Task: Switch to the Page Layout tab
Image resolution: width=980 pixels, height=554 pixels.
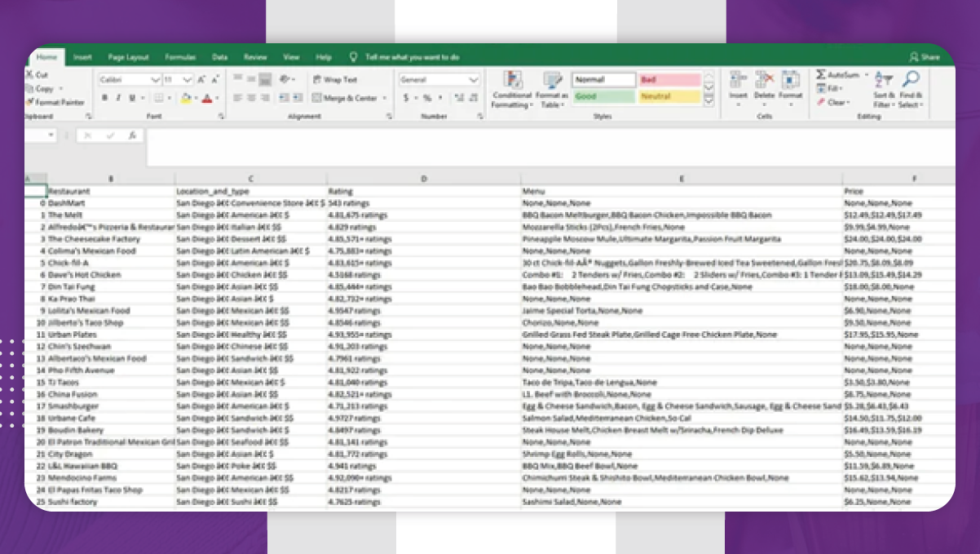Action: pyautogui.click(x=128, y=57)
